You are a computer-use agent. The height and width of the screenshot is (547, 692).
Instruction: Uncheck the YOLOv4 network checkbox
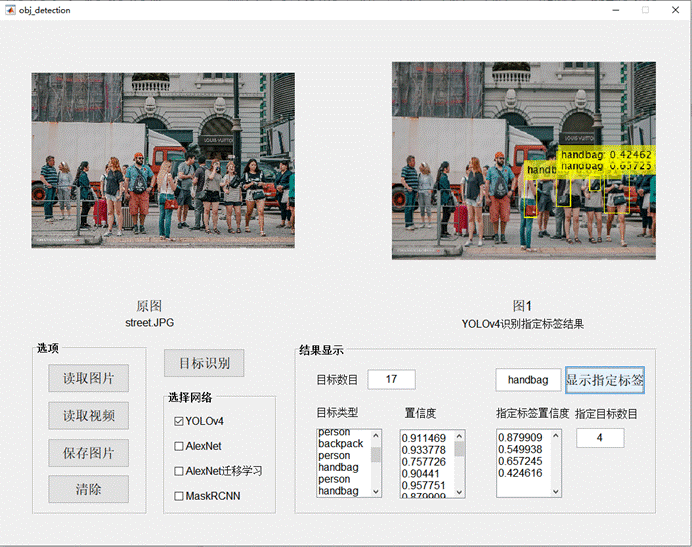(x=179, y=421)
